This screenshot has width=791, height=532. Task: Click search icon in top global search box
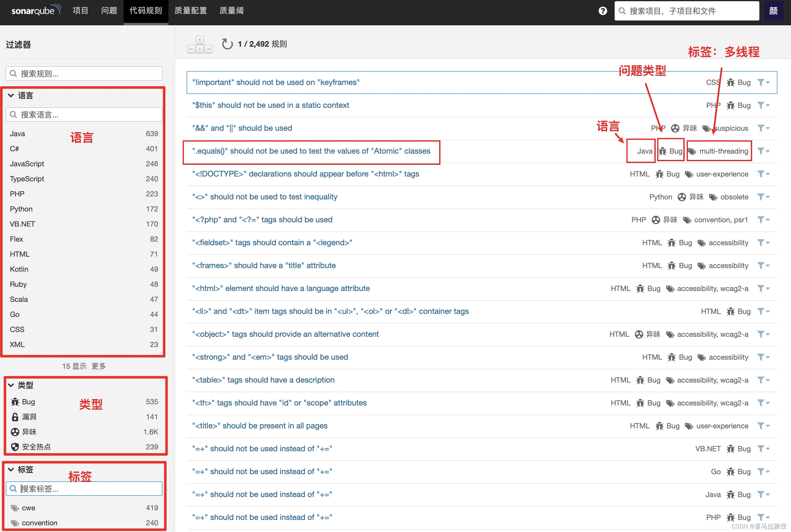tap(622, 11)
